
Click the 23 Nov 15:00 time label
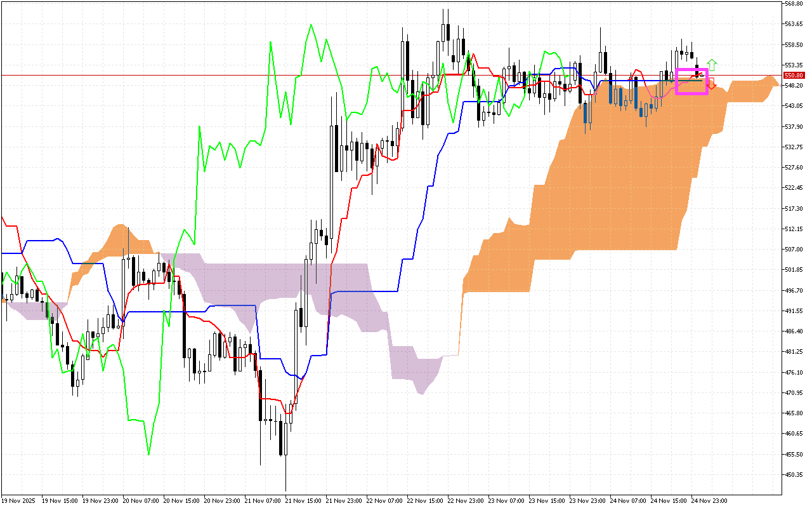[x=546, y=501]
